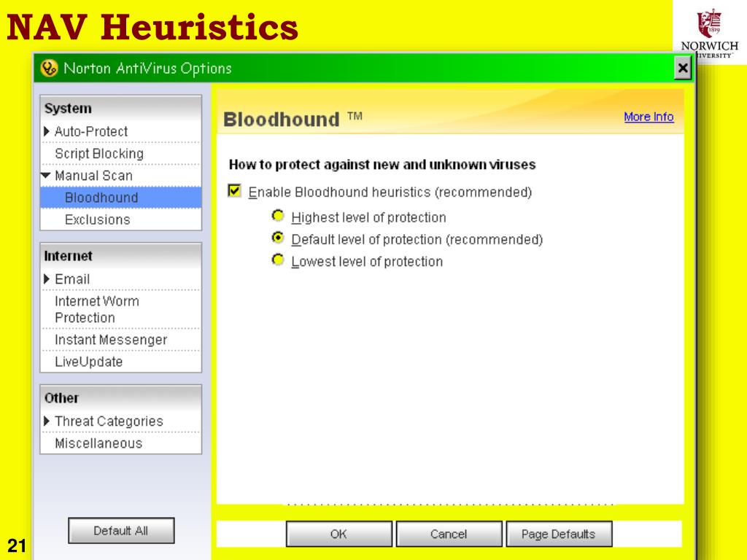Viewport: 747px width, 560px height.
Task: Click slide number 21
Action: (x=17, y=545)
